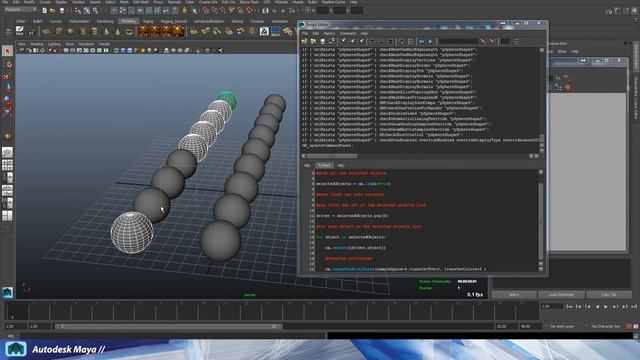Switch to Rendering shelf tab
640x360 pixels.
(105, 21)
